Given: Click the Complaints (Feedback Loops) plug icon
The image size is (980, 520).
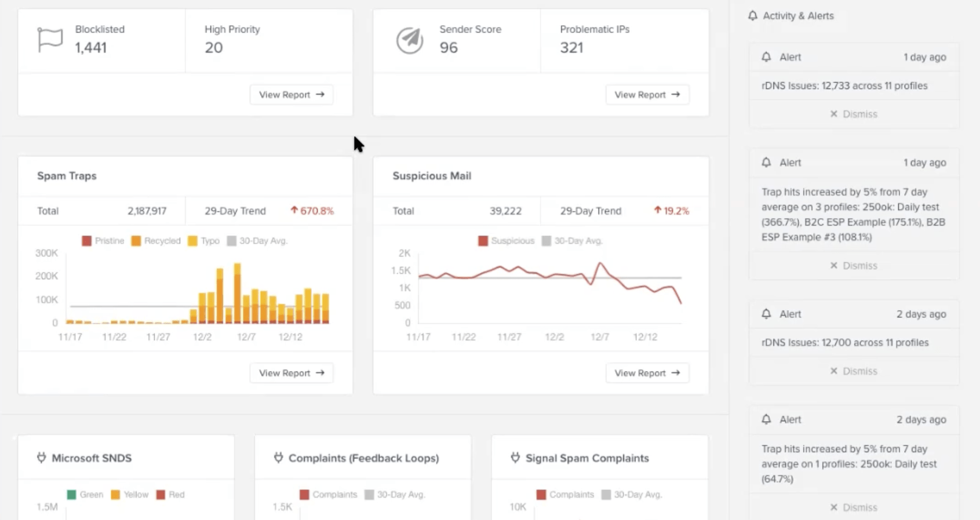Looking at the screenshot, I should pyautogui.click(x=278, y=458).
